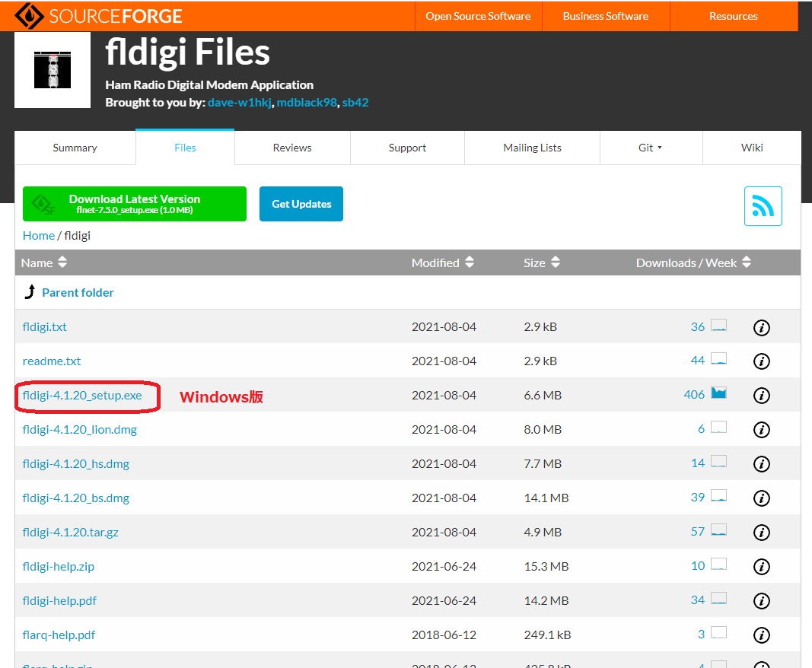812x668 pixels.
Task: Click the 6.6 MB size cell
Action: (543, 395)
